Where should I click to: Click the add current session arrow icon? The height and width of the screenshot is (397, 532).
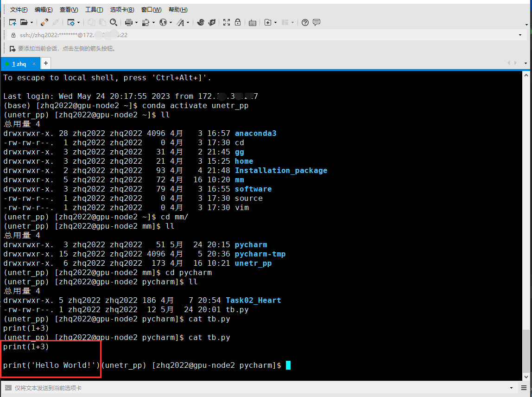13,49
